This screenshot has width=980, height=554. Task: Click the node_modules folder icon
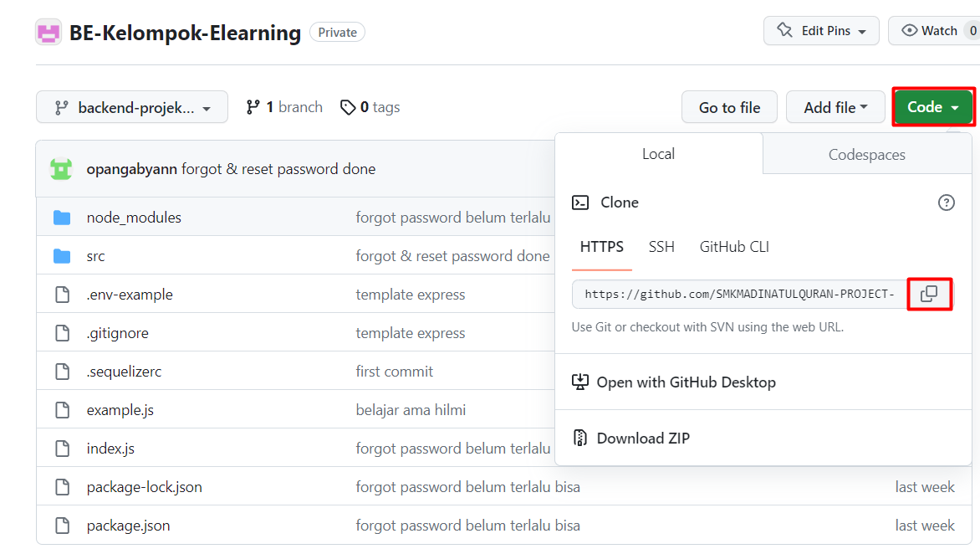coord(62,218)
